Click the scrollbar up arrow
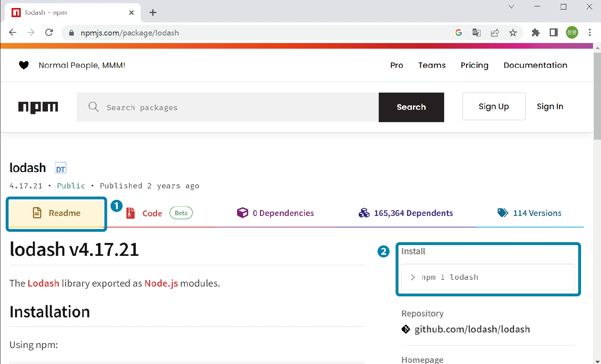601x364 pixels. click(x=597, y=48)
